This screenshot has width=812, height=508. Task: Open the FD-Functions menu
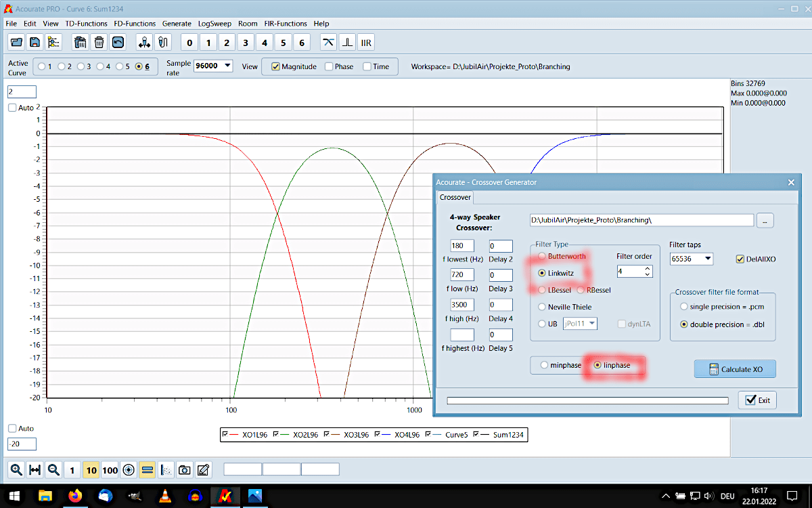(135, 24)
